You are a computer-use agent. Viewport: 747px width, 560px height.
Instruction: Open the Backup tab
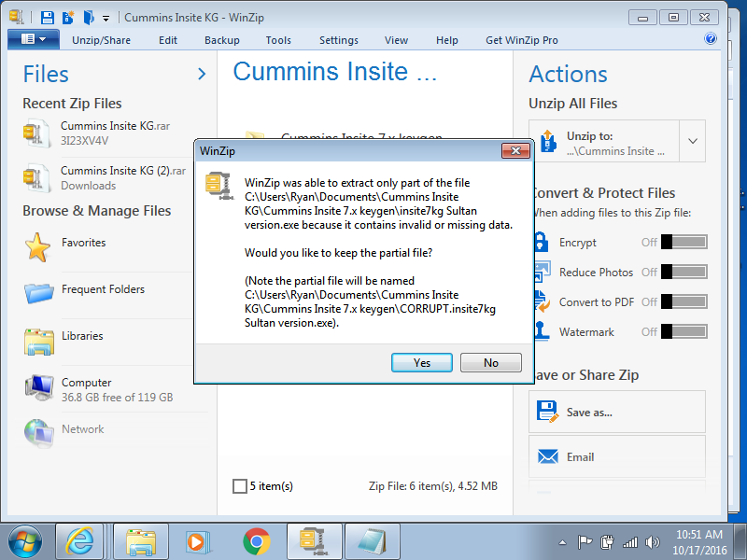(x=222, y=40)
